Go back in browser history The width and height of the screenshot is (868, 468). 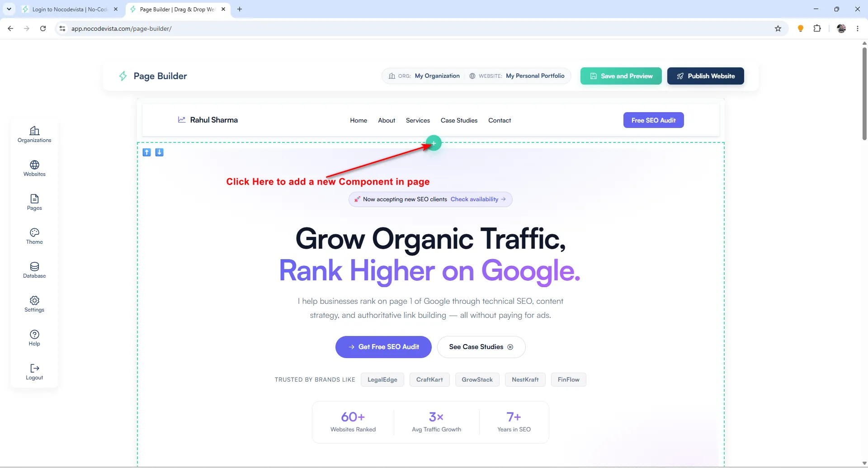click(10, 28)
